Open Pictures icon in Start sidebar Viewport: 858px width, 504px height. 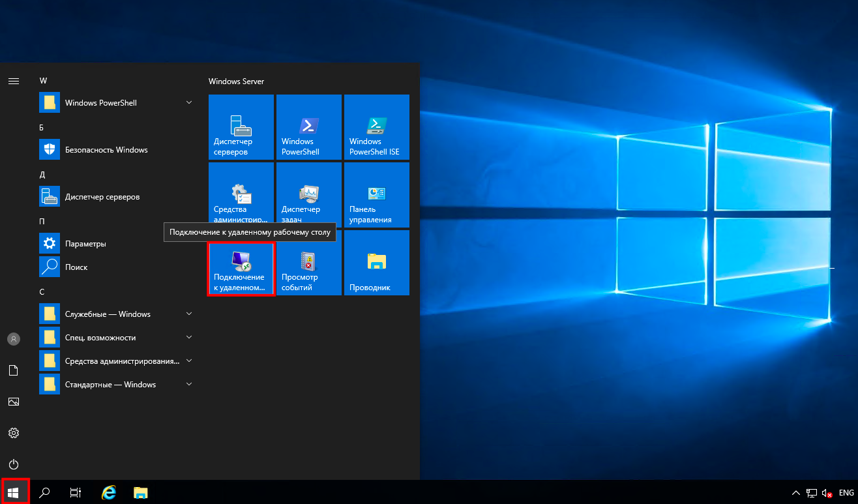[x=14, y=402]
